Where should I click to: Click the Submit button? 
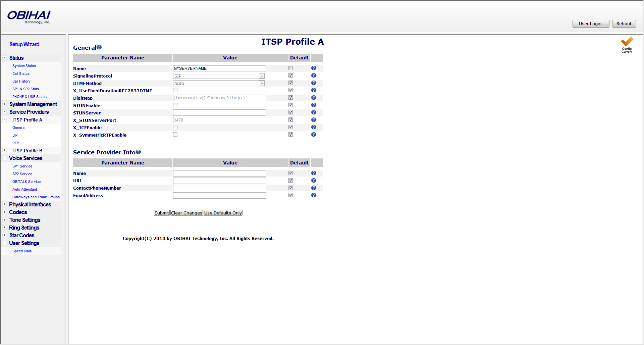coord(162,213)
